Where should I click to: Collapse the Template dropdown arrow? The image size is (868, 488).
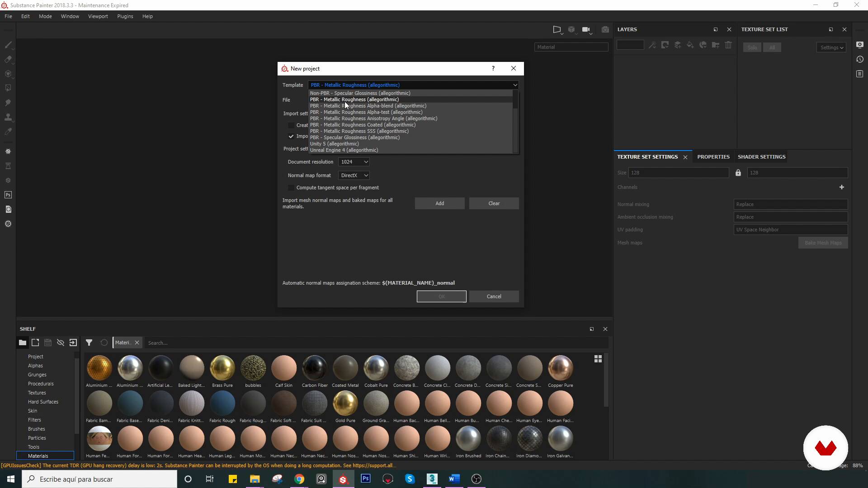click(x=514, y=85)
